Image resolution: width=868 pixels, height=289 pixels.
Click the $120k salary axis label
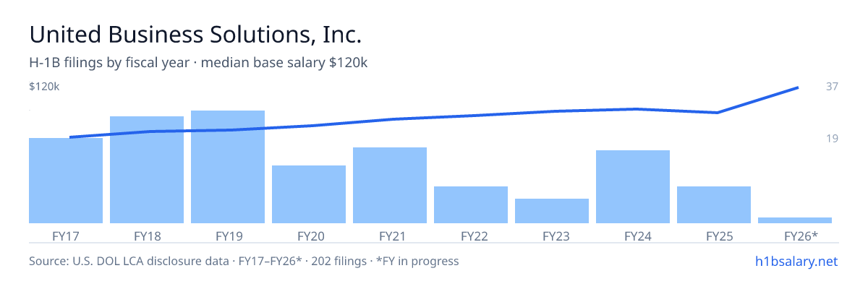coord(44,87)
